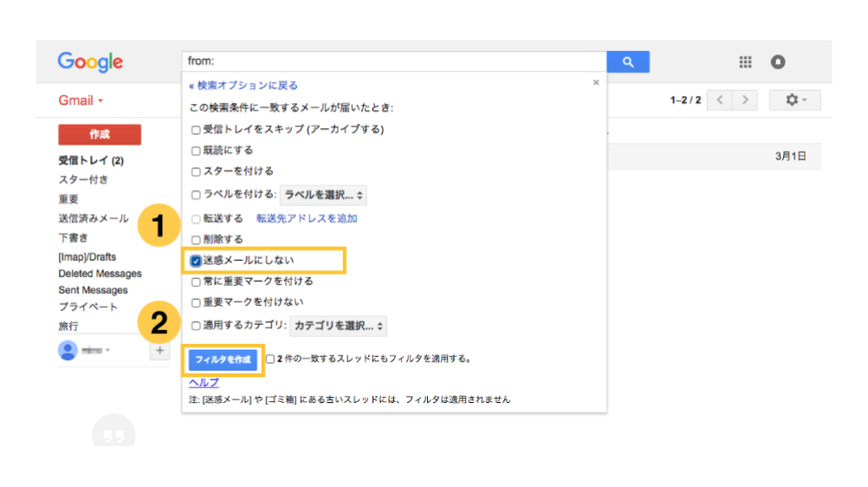Check 転送する checkbox
The width and height of the screenshot is (868, 487).
click(196, 219)
